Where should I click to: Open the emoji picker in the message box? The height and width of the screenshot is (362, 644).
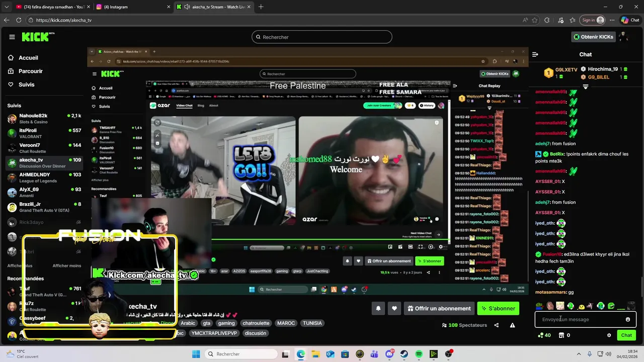(628, 319)
